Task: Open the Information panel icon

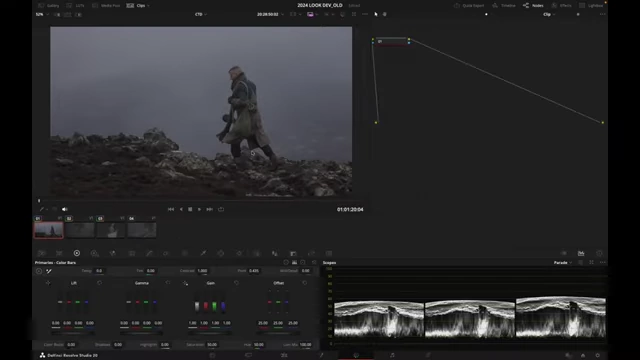Action: (x=599, y=253)
